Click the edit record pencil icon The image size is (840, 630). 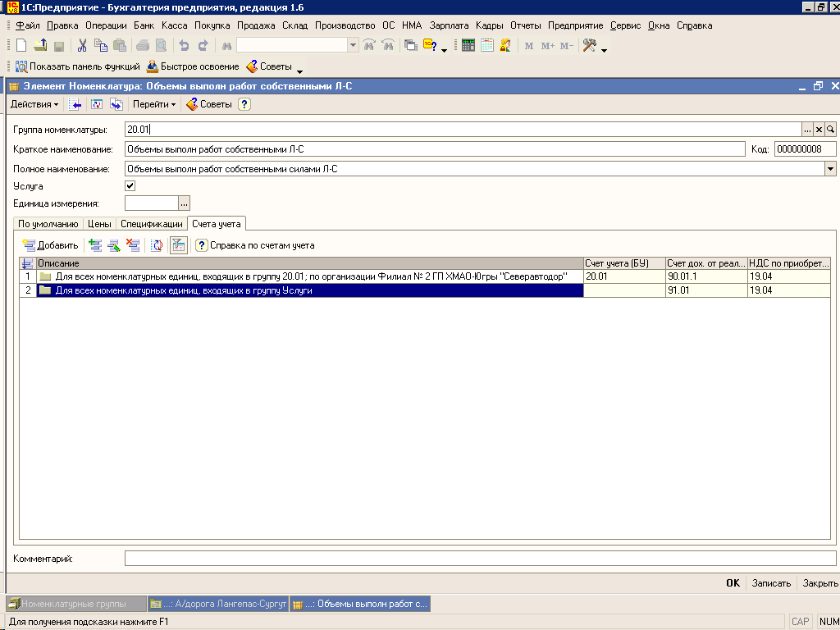pos(114,245)
